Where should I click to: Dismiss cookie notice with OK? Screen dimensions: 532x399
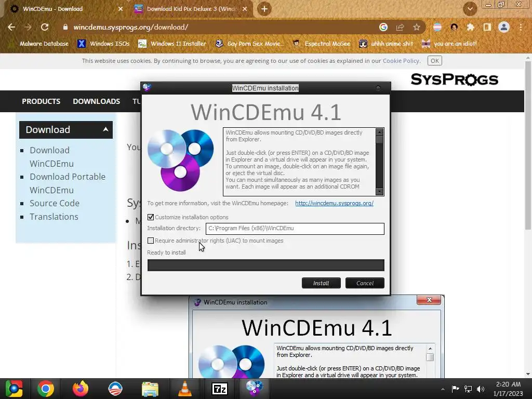(x=435, y=61)
